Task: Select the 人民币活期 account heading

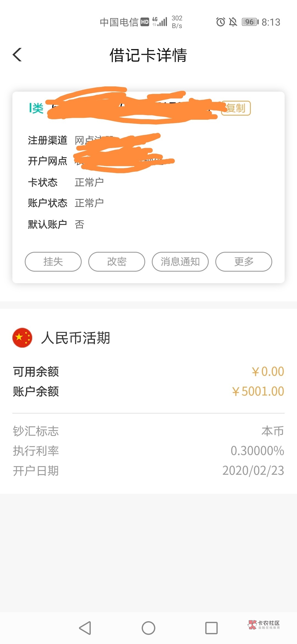Action: [75, 338]
